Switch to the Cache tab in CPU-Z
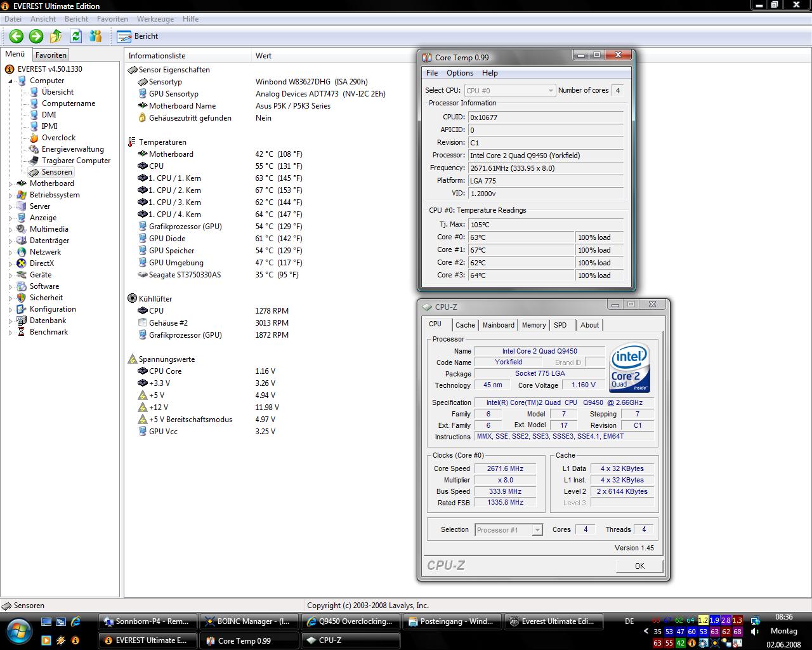Image resolution: width=812 pixels, height=650 pixels. [x=465, y=325]
